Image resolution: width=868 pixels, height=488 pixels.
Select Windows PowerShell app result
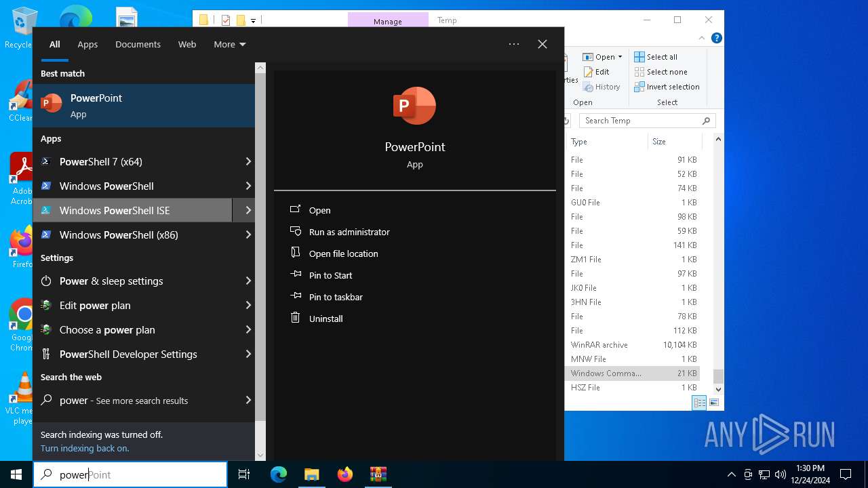[133, 186]
